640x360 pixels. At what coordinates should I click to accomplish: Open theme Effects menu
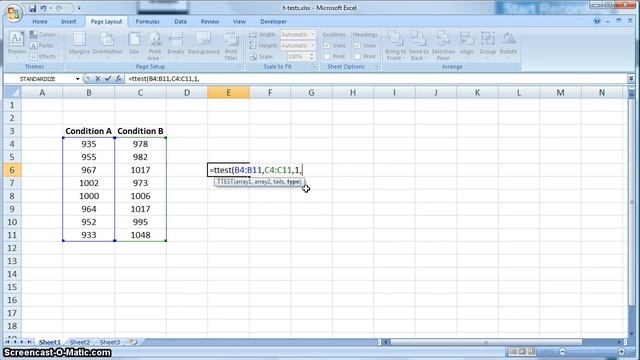coord(45,56)
